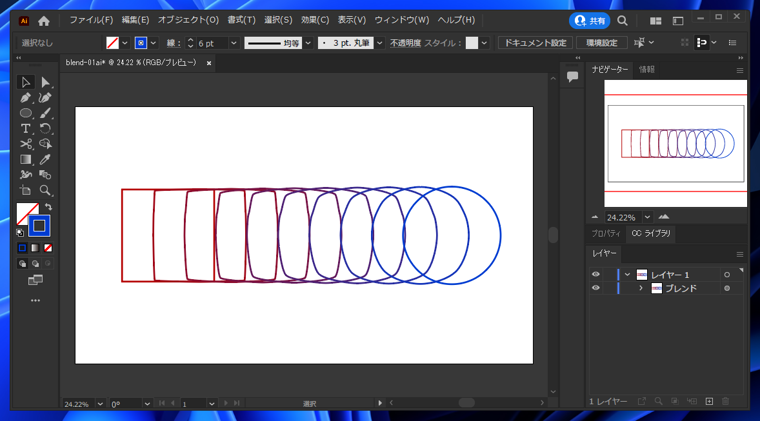The height and width of the screenshot is (421, 760).
Task: Locate object magnifier in Layers panel
Action: coord(658,401)
